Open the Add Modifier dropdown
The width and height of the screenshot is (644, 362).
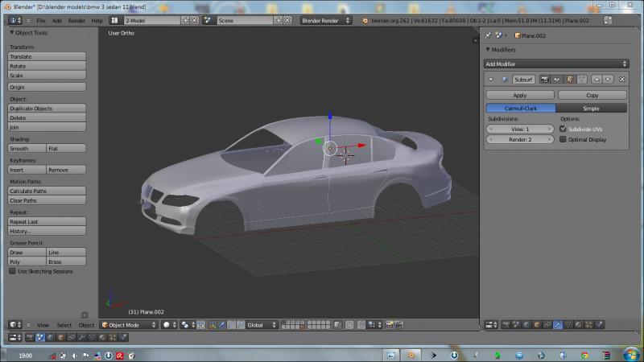[556, 64]
